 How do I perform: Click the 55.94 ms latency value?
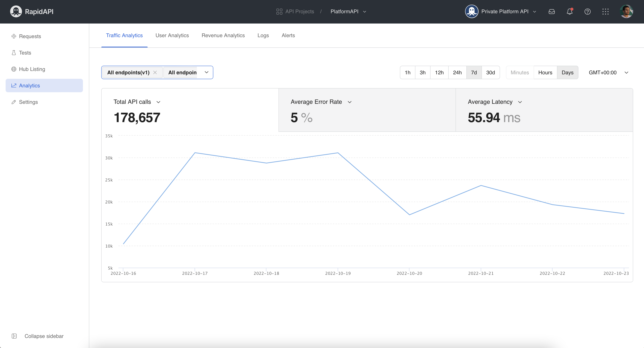(494, 117)
